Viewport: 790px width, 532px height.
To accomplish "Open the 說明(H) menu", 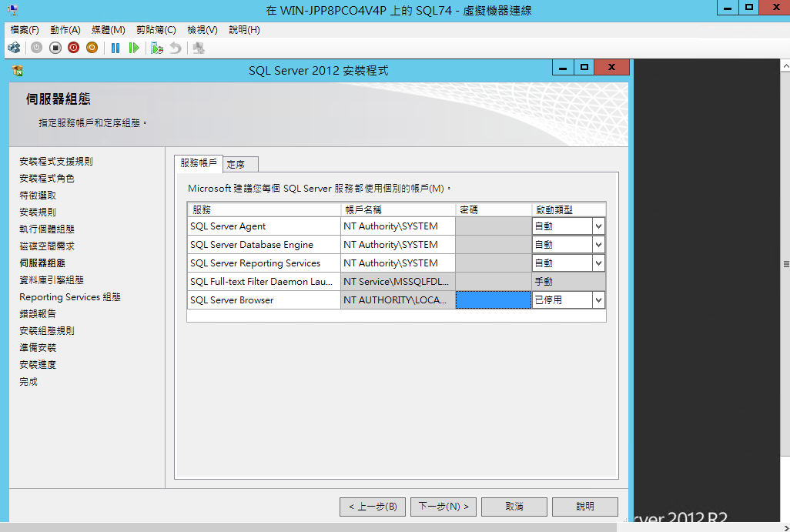I will click(244, 30).
